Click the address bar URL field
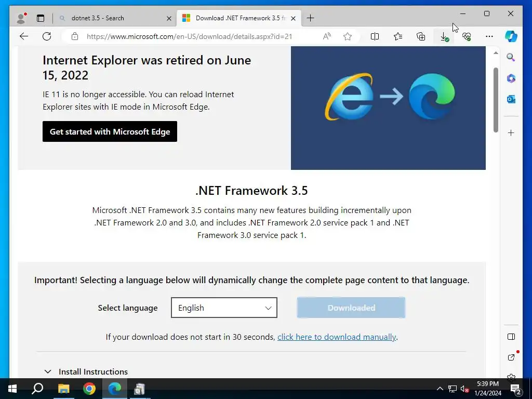This screenshot has height=399, width=532. (189, 36)
